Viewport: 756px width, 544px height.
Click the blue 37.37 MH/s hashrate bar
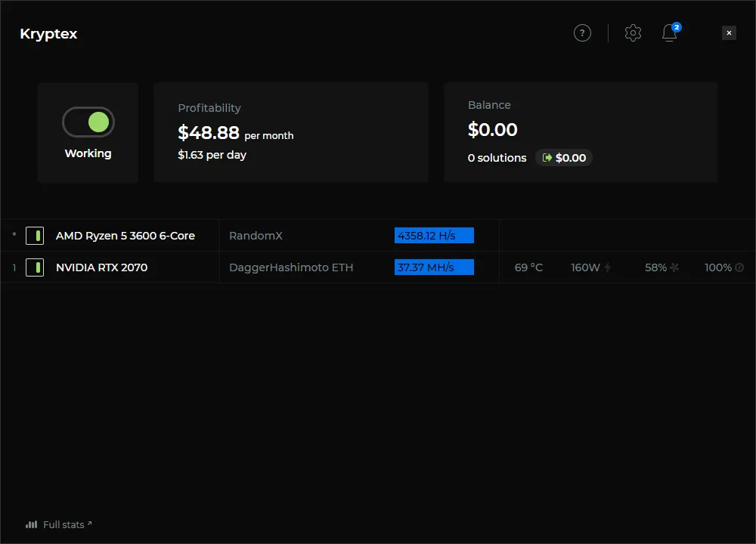(434, 267)
